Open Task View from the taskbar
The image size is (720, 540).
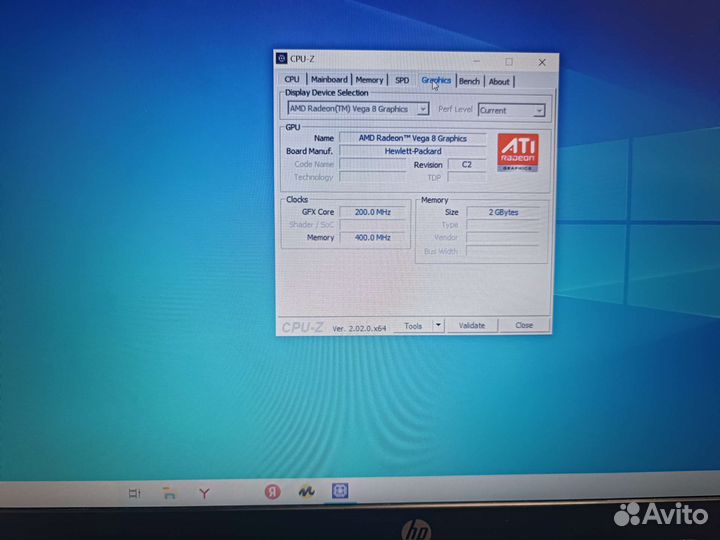(x=135, y=494)
